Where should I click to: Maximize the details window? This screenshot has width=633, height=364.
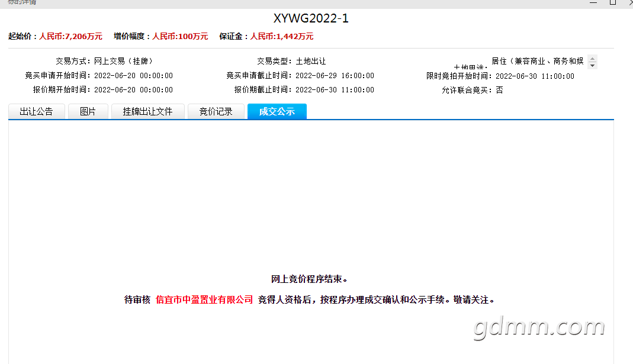point(613,2)
